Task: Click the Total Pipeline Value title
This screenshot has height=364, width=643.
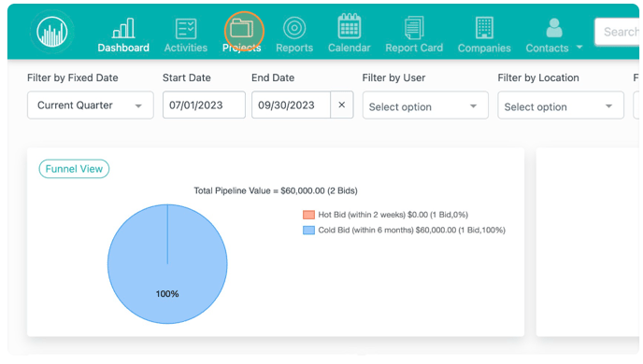Action: tap(276, 190)
